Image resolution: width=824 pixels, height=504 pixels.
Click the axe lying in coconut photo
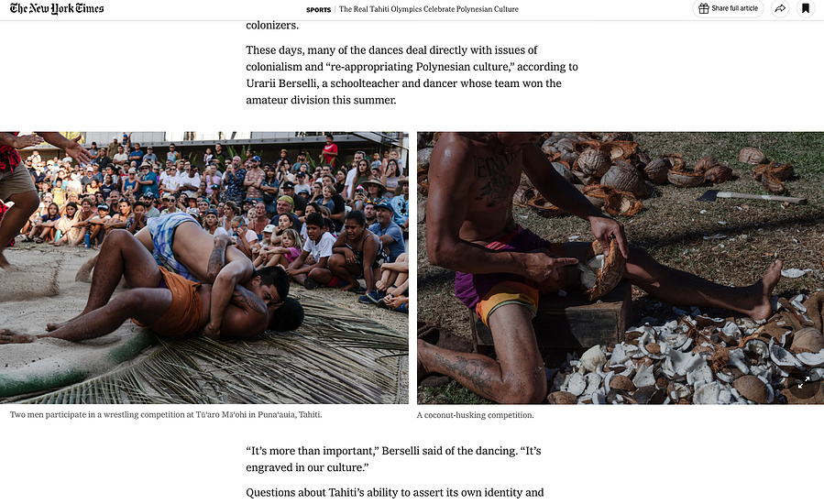pyautogui.click(x=752, y=197)
